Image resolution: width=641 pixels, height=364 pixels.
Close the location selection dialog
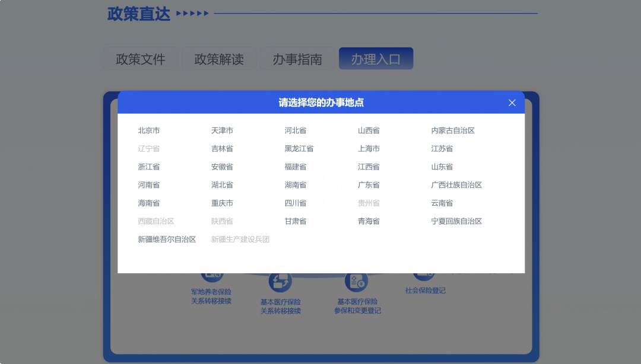(x=512, y=102)
